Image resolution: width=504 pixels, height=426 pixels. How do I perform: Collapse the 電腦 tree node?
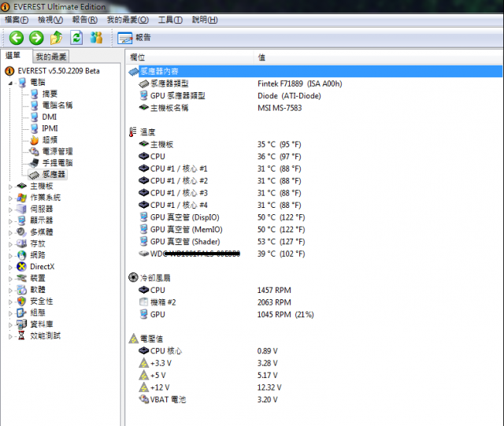tap(10, 83)
